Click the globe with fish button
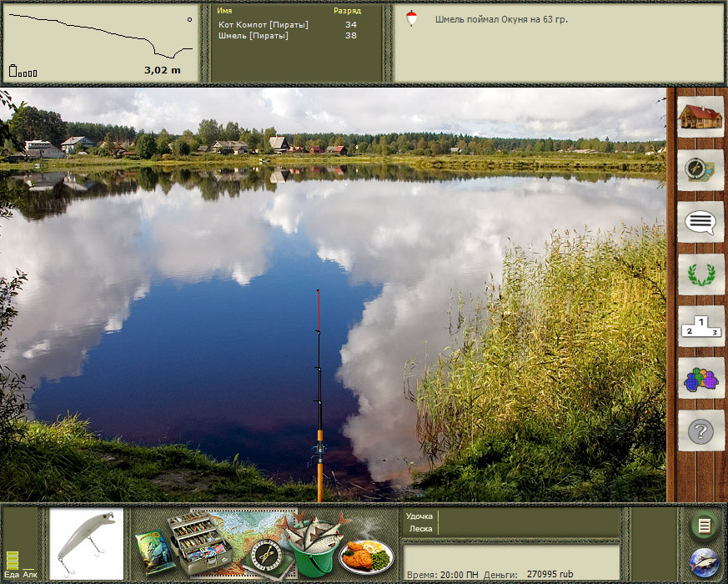This screenshot has width=728, height=584. coord(704,562)
